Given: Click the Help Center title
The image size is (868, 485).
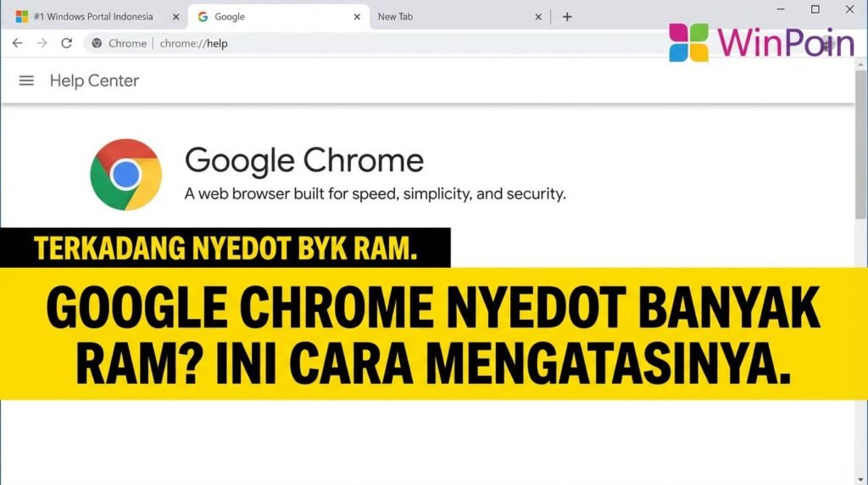Looking at the screenshot, I should click(x=94, y=81).
